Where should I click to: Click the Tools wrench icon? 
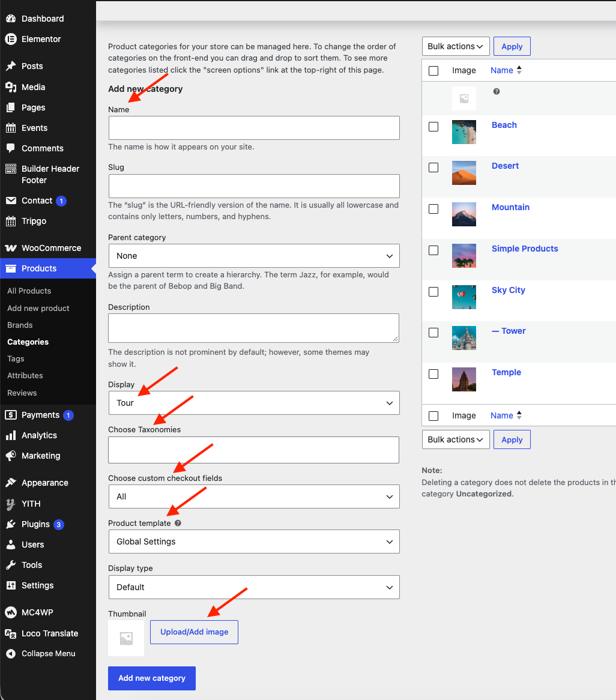(x=11, y=565)
